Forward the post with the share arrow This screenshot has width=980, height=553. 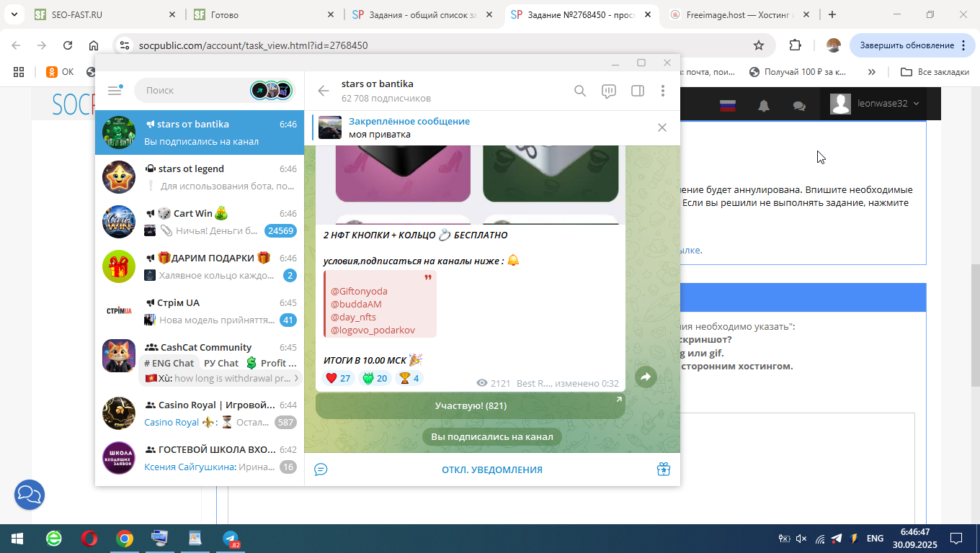pos(646,377)
